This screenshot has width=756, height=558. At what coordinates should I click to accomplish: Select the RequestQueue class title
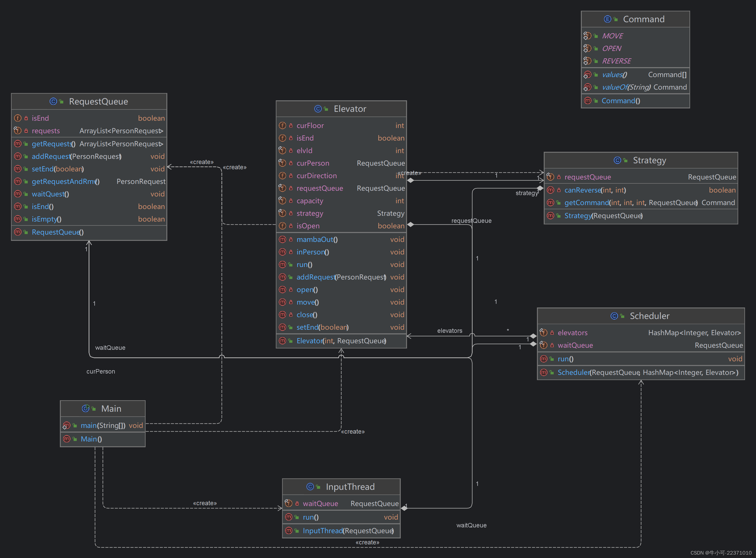pos(98,101)
